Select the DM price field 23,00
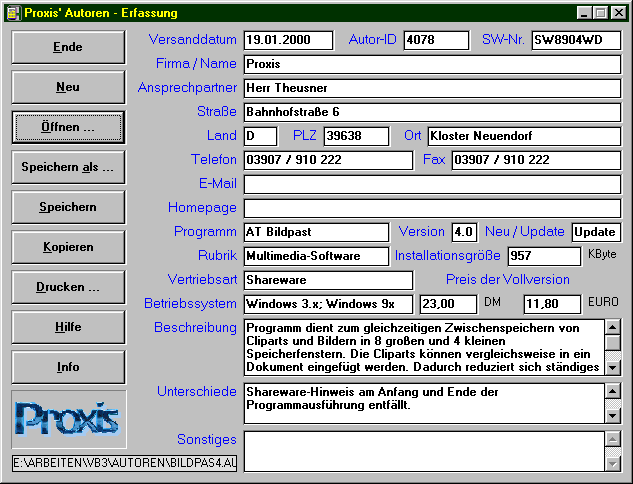The image size is (633, 484). click(x=448, y=304)
